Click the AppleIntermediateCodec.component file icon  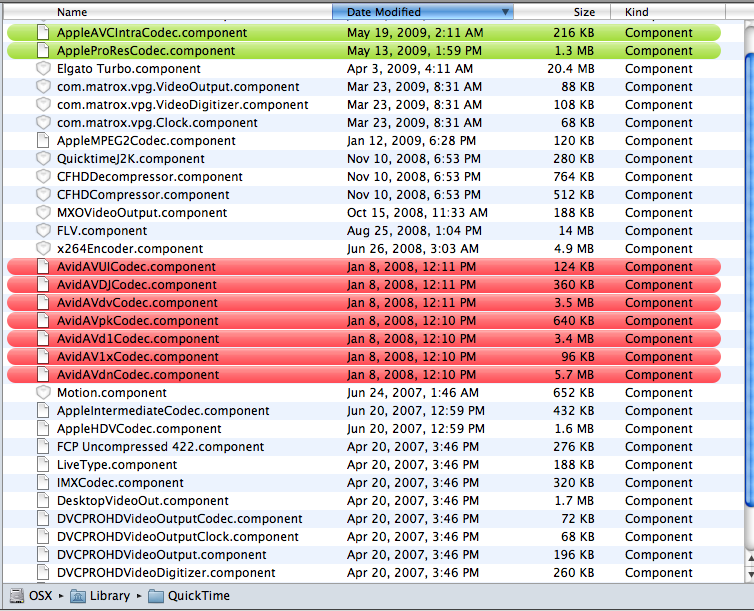coord(43,411)
